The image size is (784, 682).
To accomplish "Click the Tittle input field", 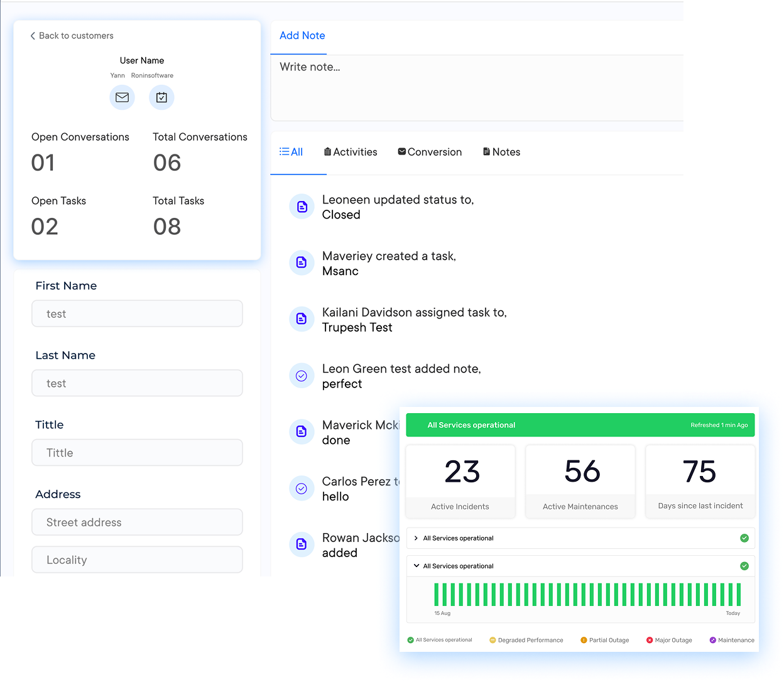I will pyautogui.click(x=137, y=453).
